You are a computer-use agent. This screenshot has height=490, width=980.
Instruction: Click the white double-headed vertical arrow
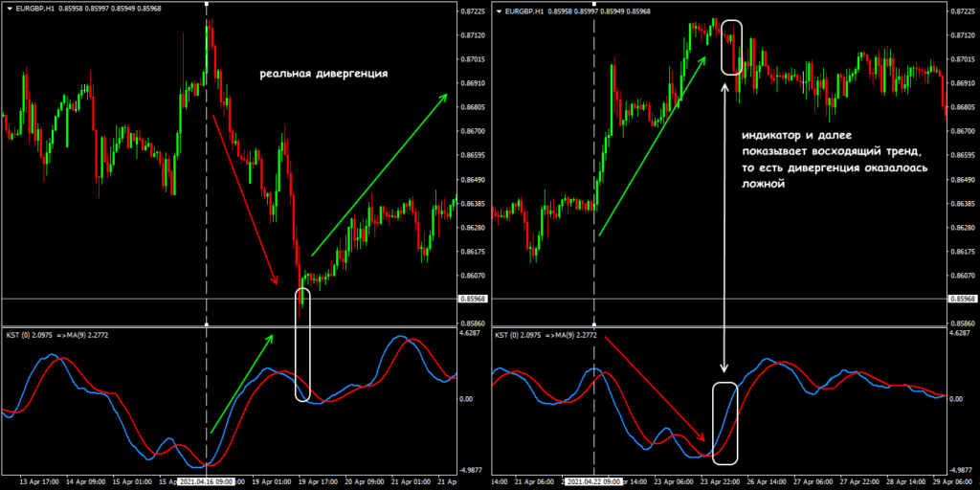[724, 230]
